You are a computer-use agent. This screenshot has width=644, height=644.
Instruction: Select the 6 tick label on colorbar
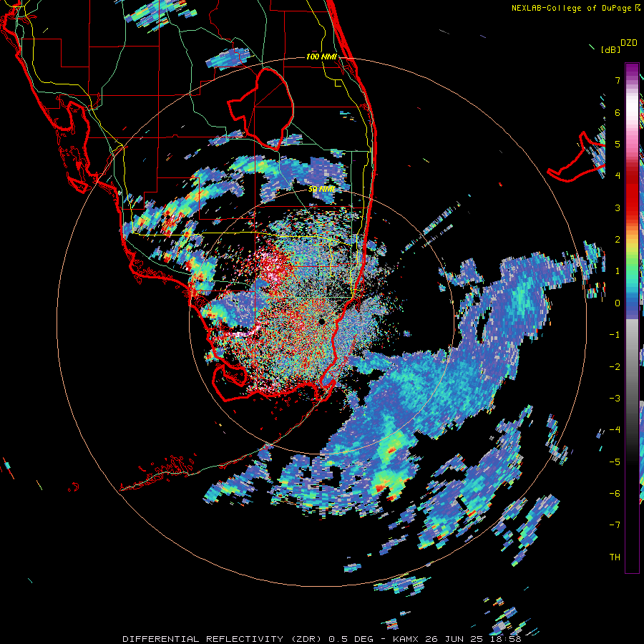point(618,112)
